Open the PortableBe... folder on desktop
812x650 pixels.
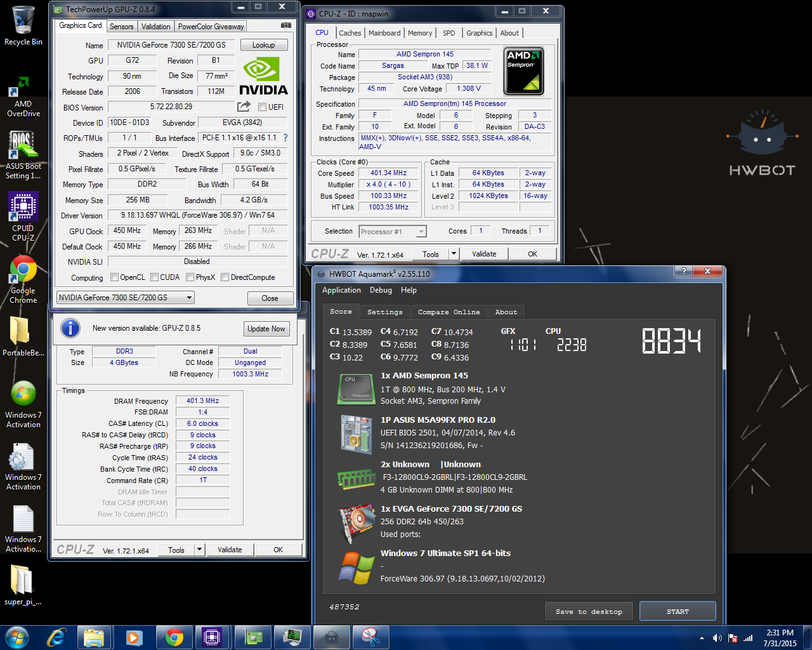point(23,336)
